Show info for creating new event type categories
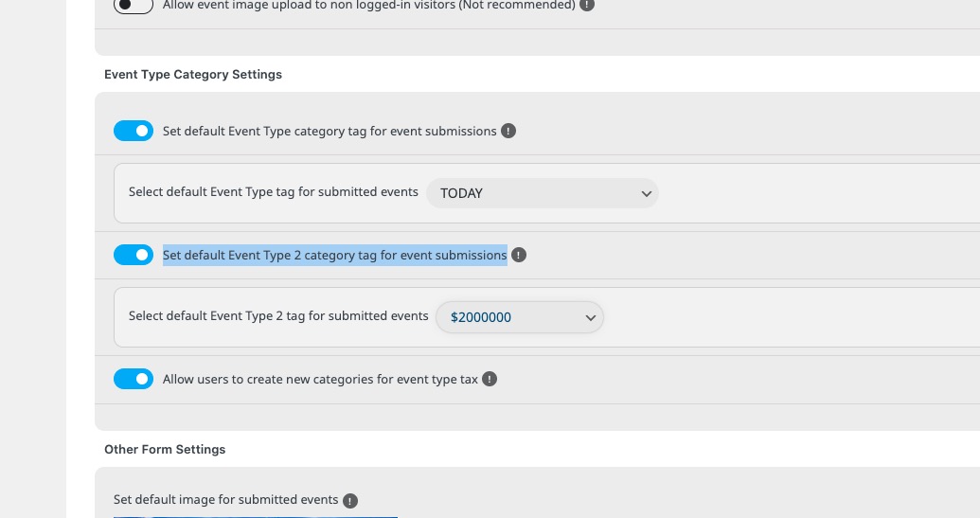Image resolution: width=980 pixels, height=518 pixels. pyautogui.click(x=490, y=380)
